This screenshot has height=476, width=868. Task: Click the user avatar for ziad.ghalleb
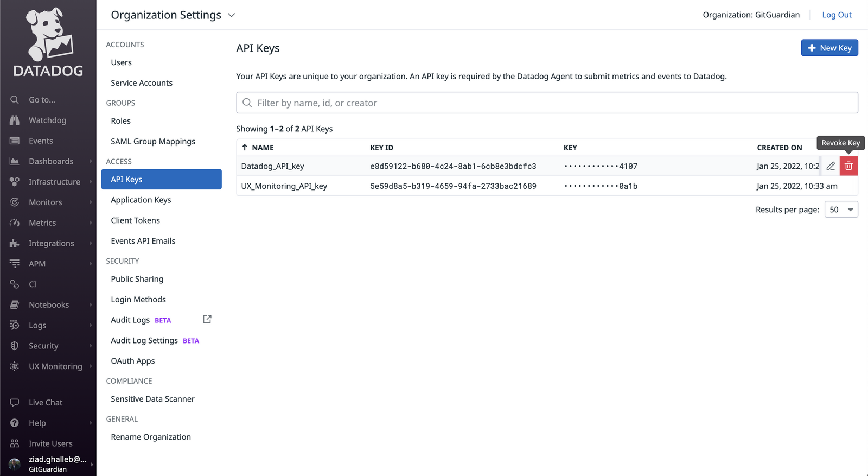pos(15,464)
